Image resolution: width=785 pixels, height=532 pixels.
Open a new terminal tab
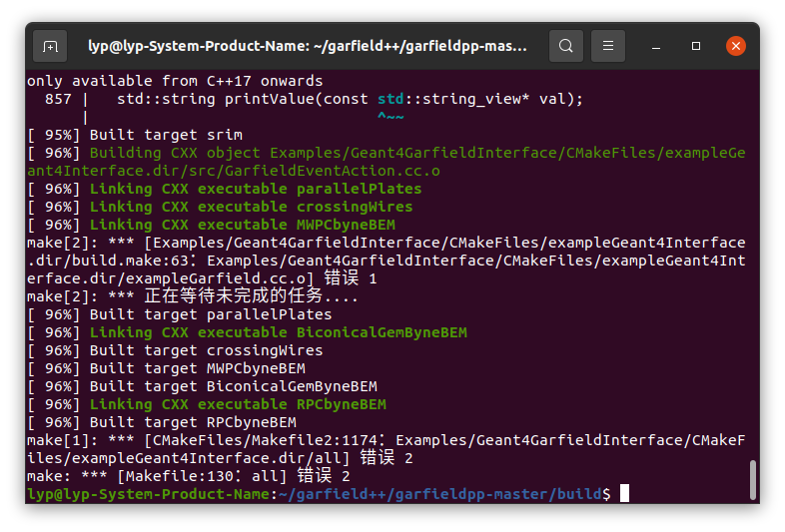pyautogui.click(x=50, y=47)
